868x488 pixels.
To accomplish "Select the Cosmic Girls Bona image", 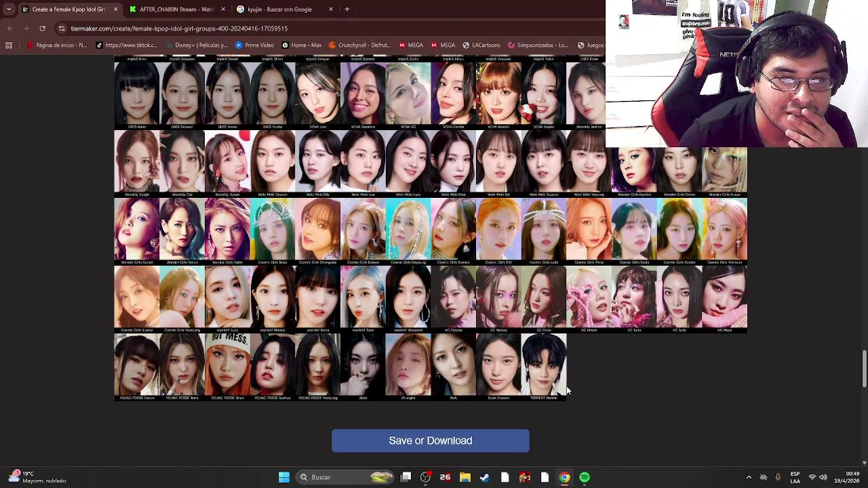I will [x=273, y=231].
